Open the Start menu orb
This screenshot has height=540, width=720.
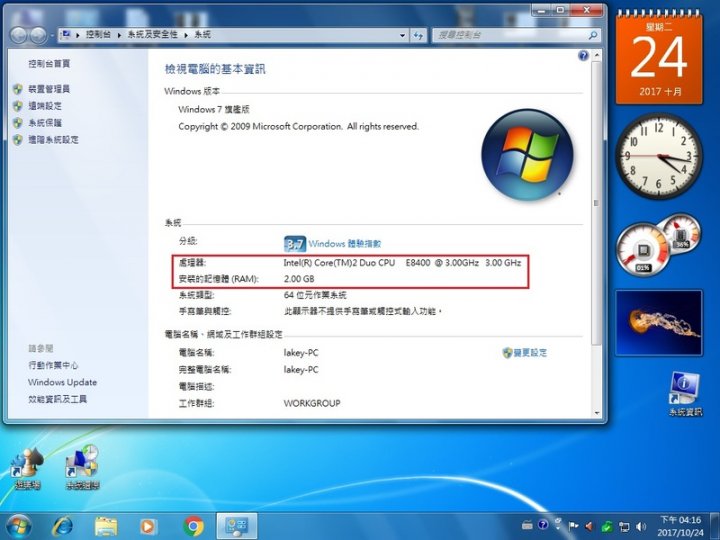[18, 526]
